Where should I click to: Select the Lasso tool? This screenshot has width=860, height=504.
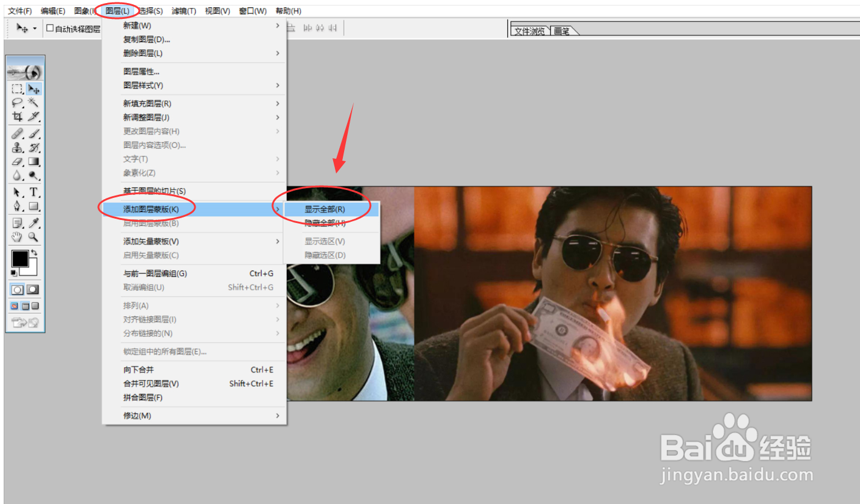(18, 103)
